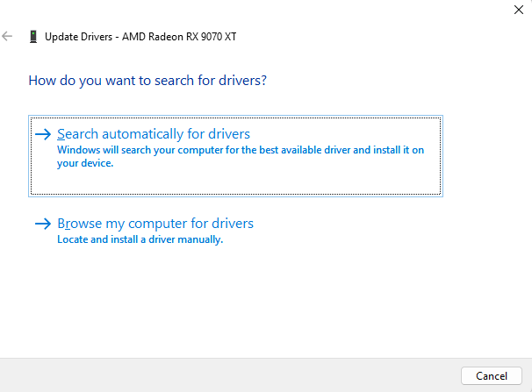The height and width of the screenshot is (392, 532).
Task: Click the back arrow in the title bar
Action: point(8,37)
